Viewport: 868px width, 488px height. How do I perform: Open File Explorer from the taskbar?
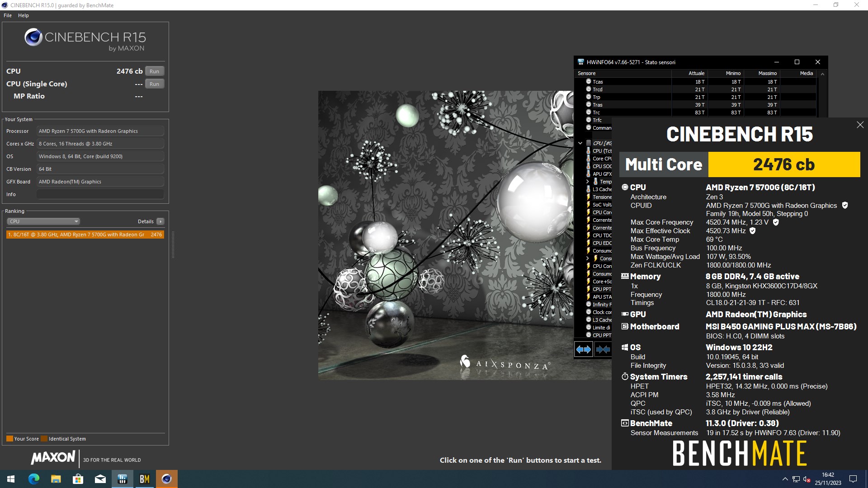pyautogui.click(x=56, y=479)
